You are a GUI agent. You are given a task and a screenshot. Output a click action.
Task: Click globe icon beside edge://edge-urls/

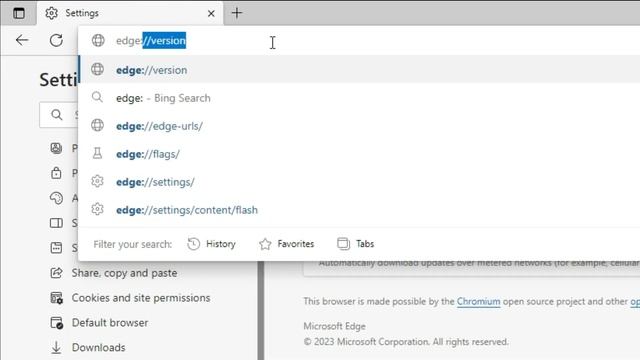97,125
